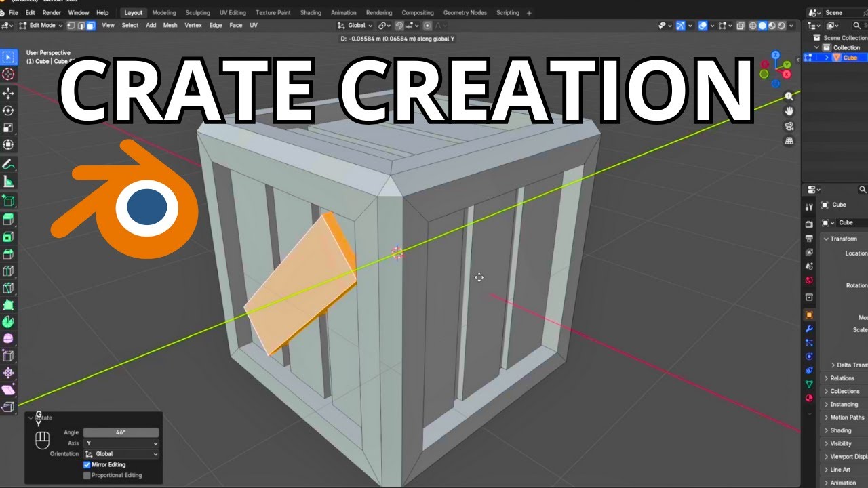Activate the Loop Cut tool
Screen dimensions: 868x488
(x=8, y=270)
